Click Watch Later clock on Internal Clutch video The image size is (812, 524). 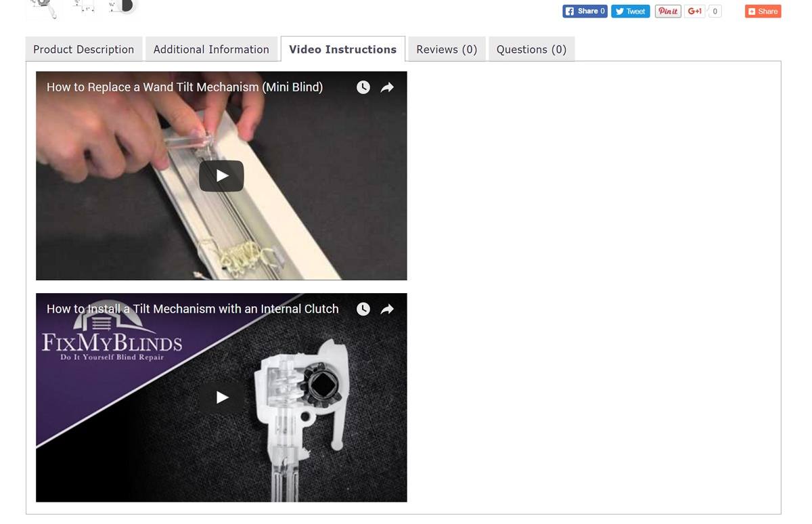(x=363, y=309)
